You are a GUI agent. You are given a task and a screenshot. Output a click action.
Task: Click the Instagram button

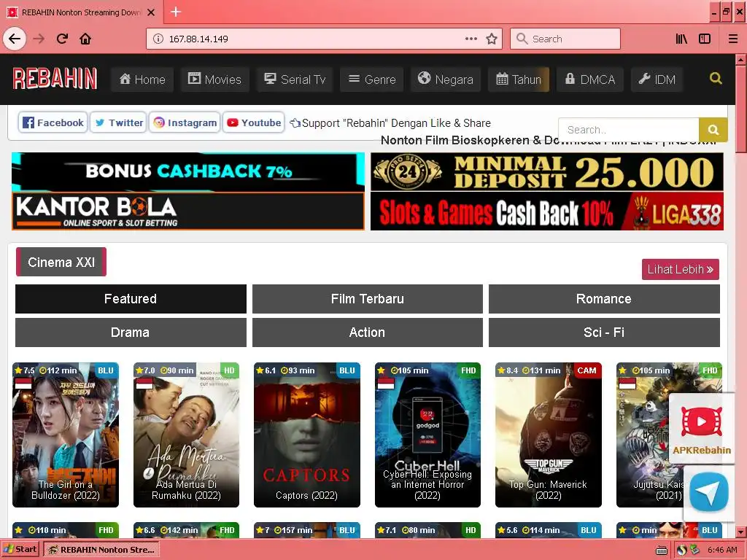click(x=185, y=122)
